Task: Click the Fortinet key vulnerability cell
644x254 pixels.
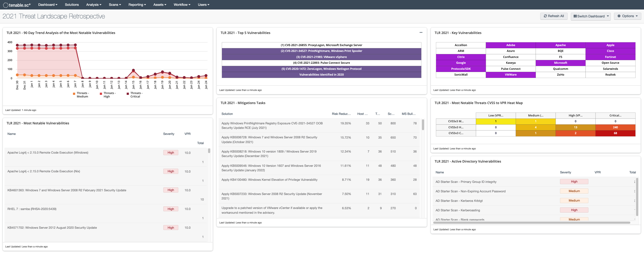Action: pos(610,57)
